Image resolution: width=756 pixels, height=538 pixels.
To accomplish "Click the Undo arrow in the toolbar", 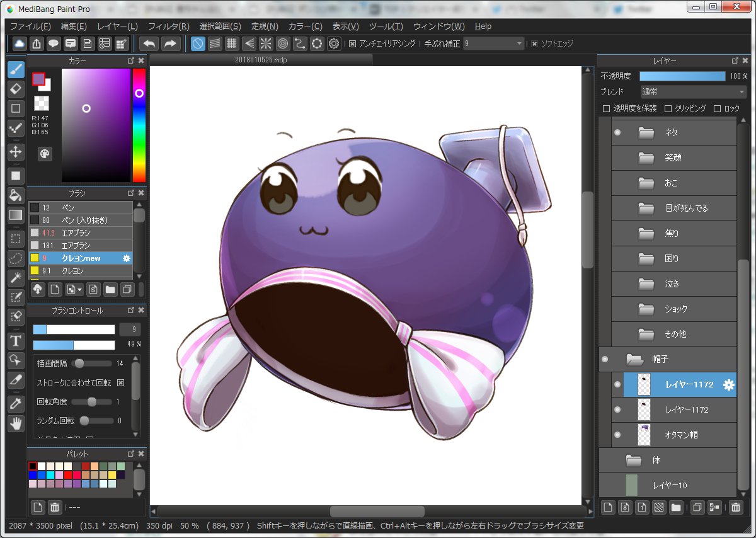I will click(x=149, y=43).
